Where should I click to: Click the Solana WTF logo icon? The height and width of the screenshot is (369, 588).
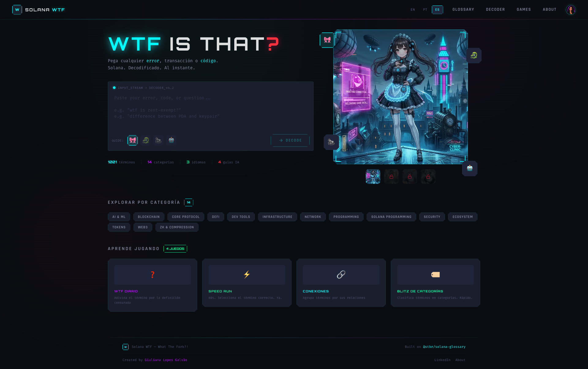click(17, 10)
